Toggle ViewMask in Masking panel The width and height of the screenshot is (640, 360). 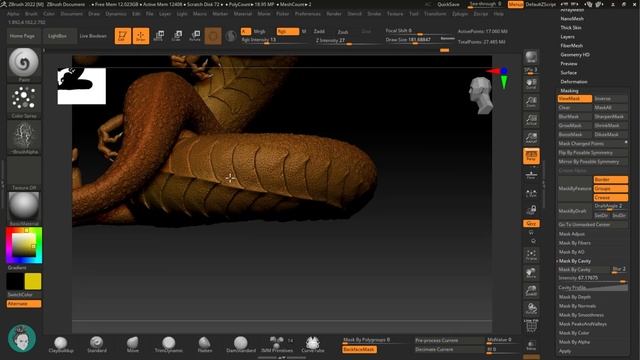(575, 99)
